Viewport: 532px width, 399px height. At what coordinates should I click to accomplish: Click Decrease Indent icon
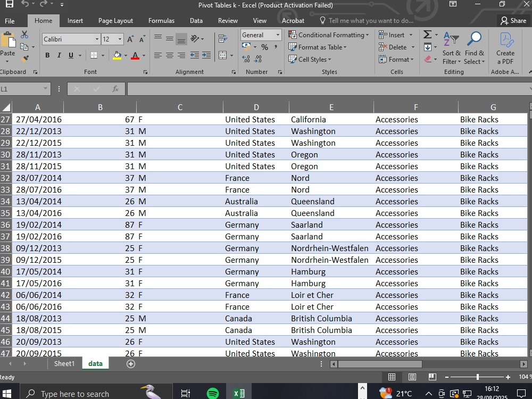pos(194,55)
